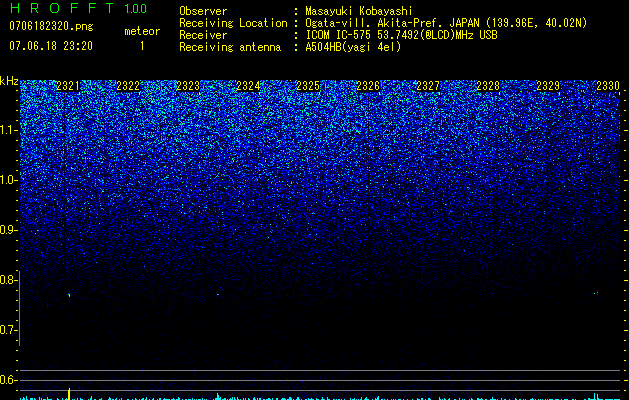Click the Receiving Location label
The image size is (629, 400).
point(233,23)
